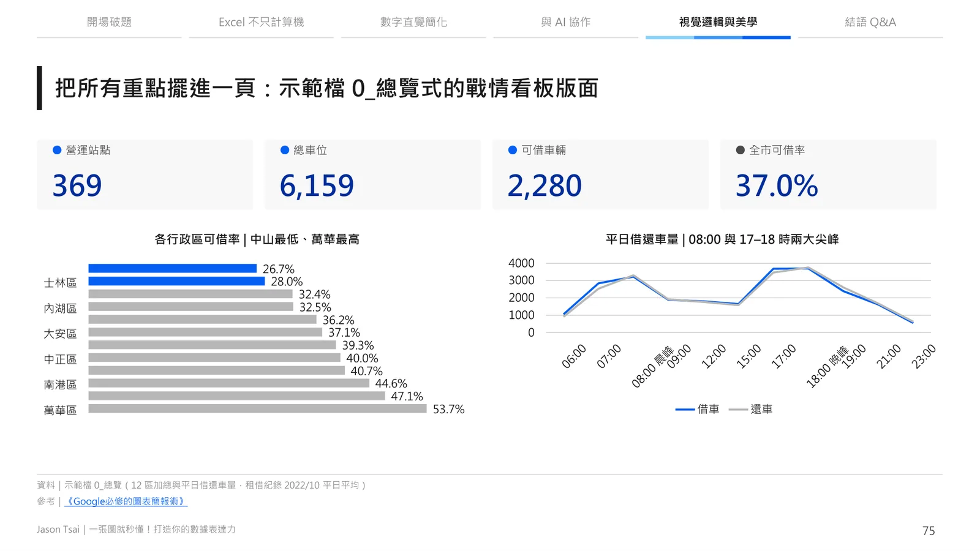Click the 36.2% bar data label
The height and width of the screenshot is (551, 980).
coord(339,320)
